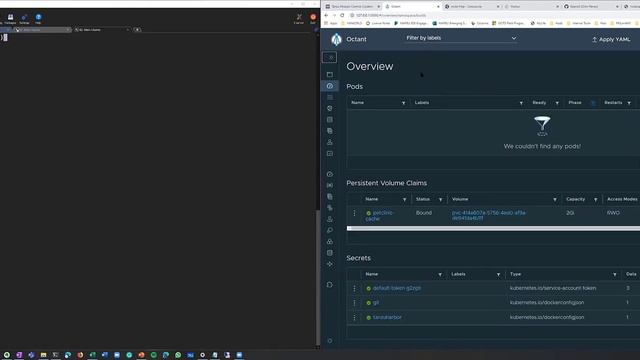This screenshot has width=640, height=360.
Task: Open actions menu for git secret row
Action: tap(354, 303)
